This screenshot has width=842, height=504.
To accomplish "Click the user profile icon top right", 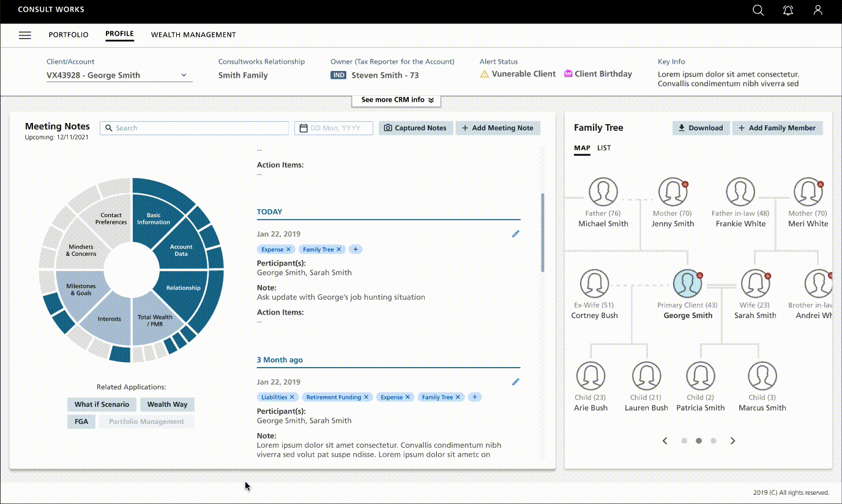I will point(818,10).
